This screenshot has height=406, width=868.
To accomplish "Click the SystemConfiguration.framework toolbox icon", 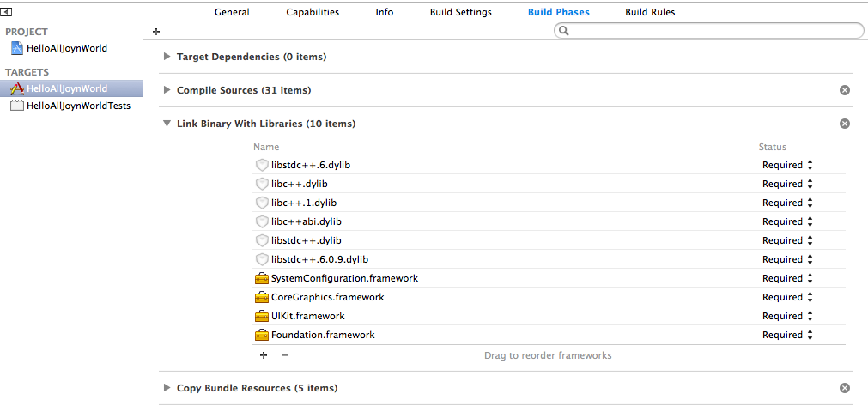I will [262, 278].
